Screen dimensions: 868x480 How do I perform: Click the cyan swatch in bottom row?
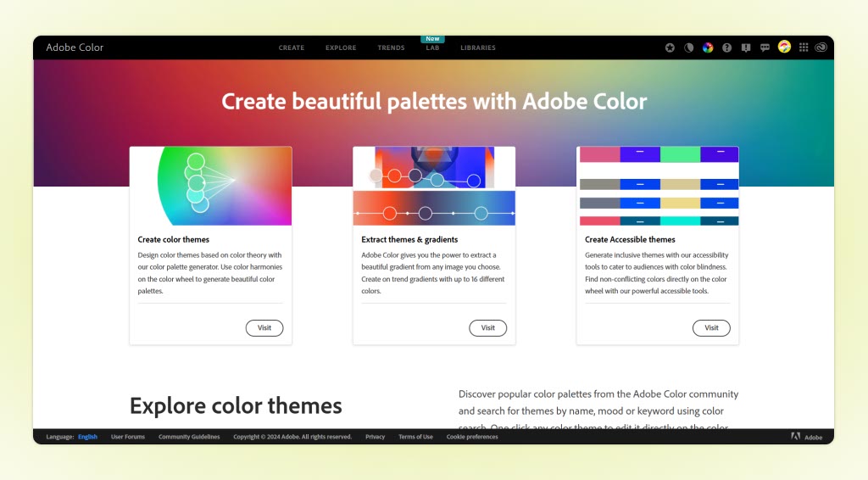681,220
